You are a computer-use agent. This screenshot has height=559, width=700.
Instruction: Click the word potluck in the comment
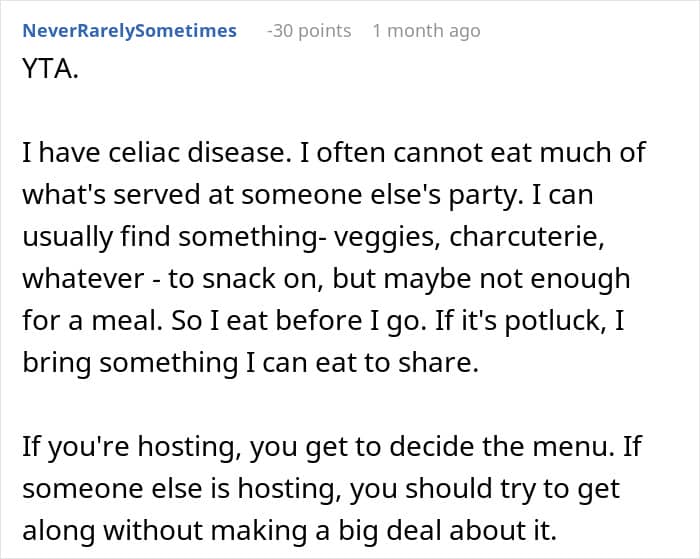click(555, 321)
